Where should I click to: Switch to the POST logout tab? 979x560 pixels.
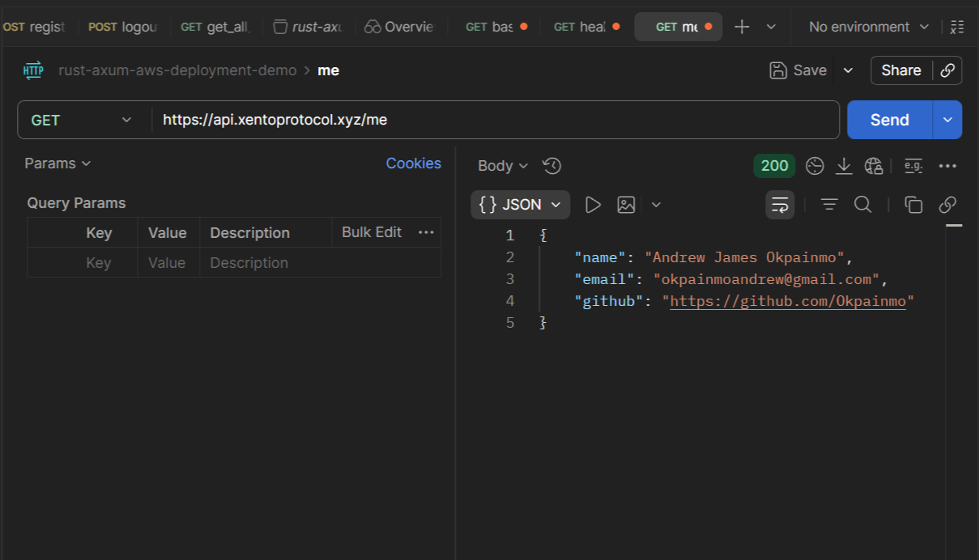pyautogui.click(x=122, y=27)
